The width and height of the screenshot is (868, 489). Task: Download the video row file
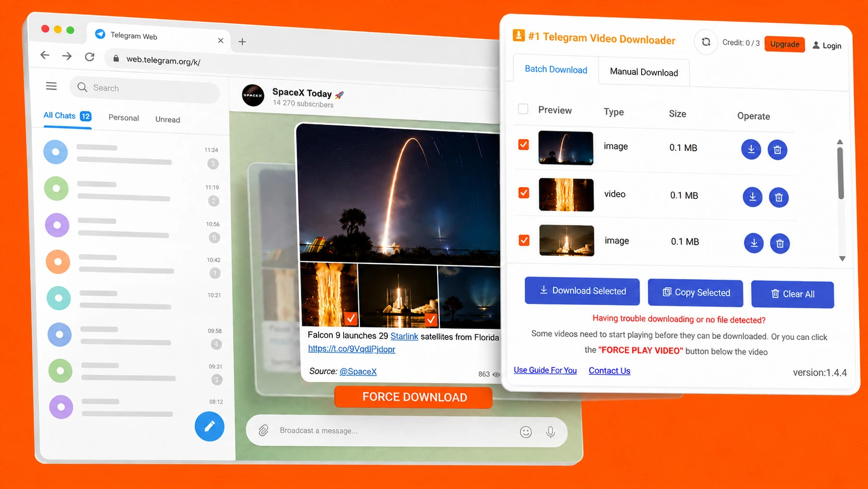(752, 197)
